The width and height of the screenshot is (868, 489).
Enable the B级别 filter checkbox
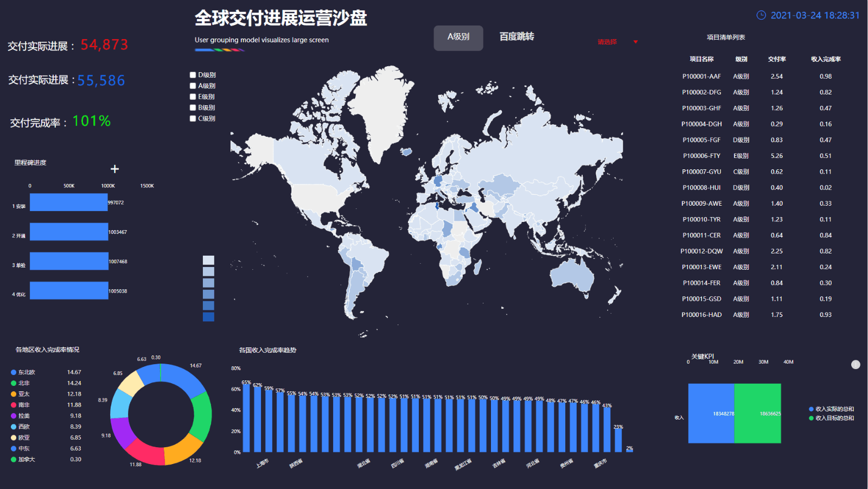[193, 107]
